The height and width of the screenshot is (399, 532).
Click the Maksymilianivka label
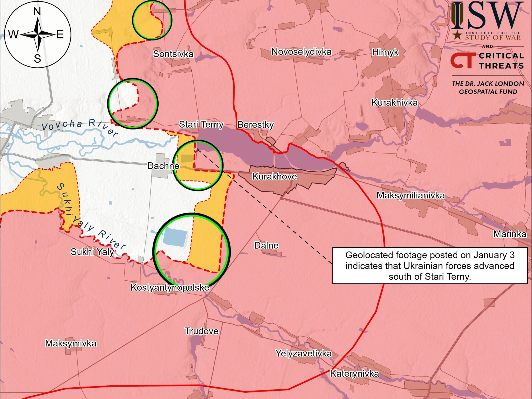point(411,195)
